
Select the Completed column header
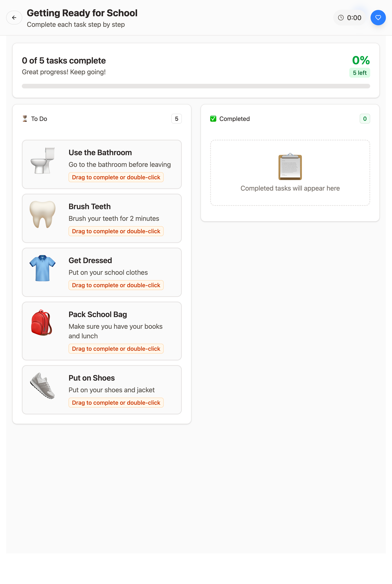234,119
